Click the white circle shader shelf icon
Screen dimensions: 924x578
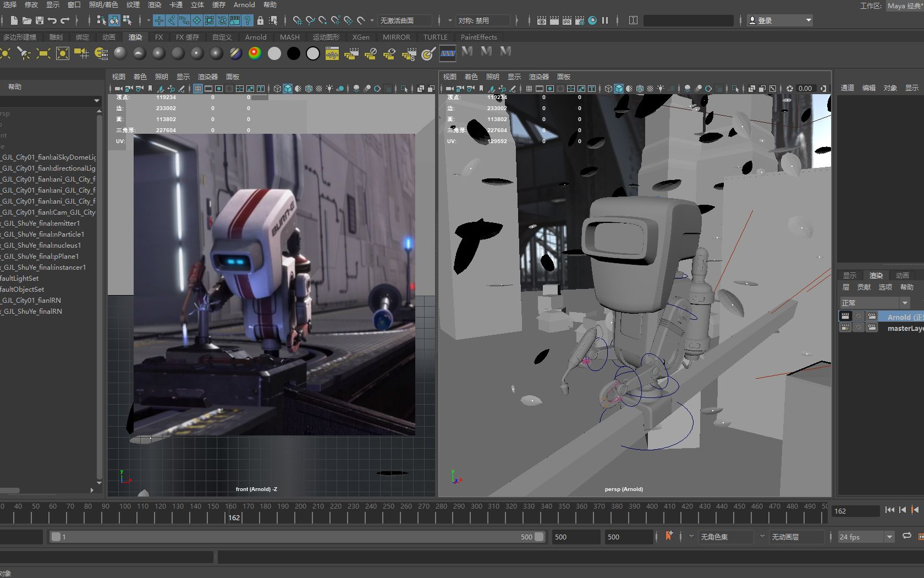pyautogui.click(x=274, y=53)
